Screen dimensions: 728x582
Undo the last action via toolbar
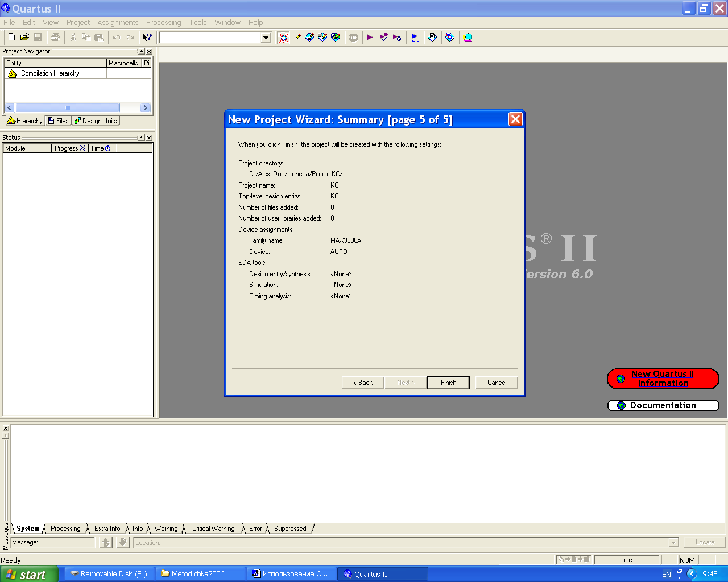[x=117, y=38]
